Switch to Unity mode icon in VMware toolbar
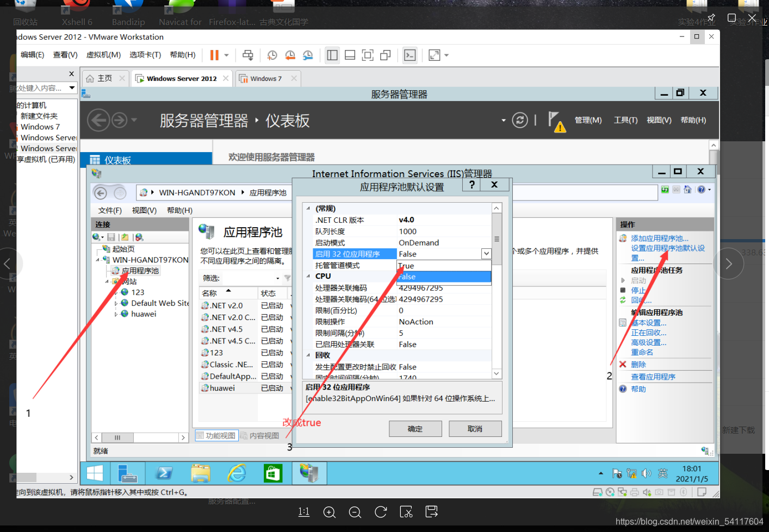The image size is (769, 532). (x=386, y=55)
